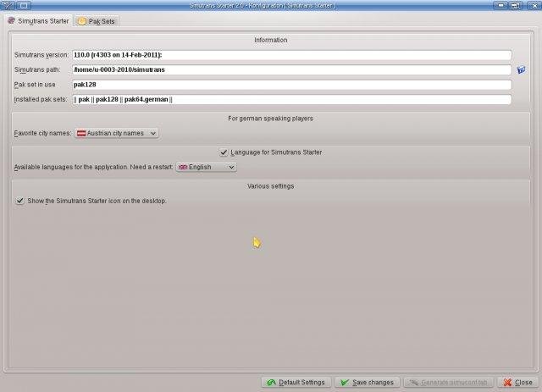Open the Austrian city names dropdown

[117, 133]
